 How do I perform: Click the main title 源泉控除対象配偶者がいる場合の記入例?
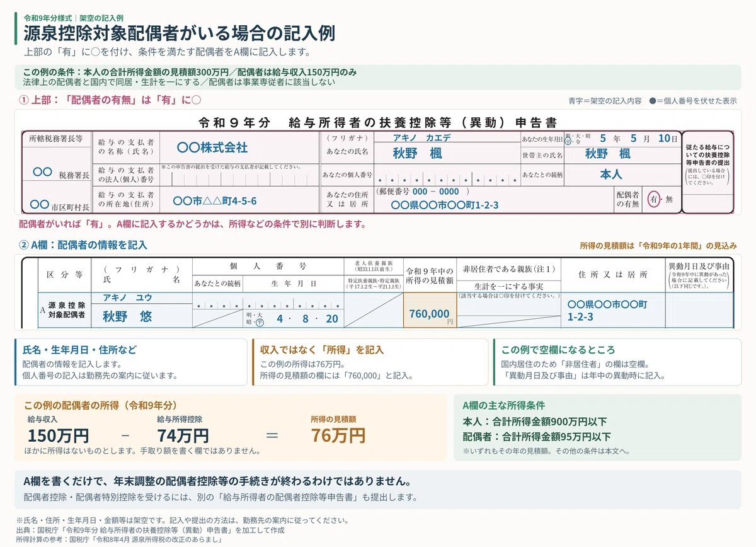pos(179,33)
